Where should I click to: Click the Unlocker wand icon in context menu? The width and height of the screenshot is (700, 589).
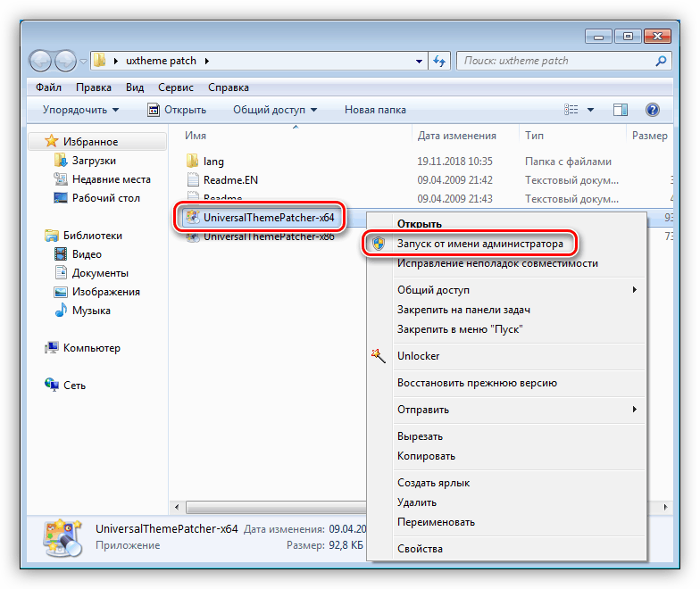[379, 356]
